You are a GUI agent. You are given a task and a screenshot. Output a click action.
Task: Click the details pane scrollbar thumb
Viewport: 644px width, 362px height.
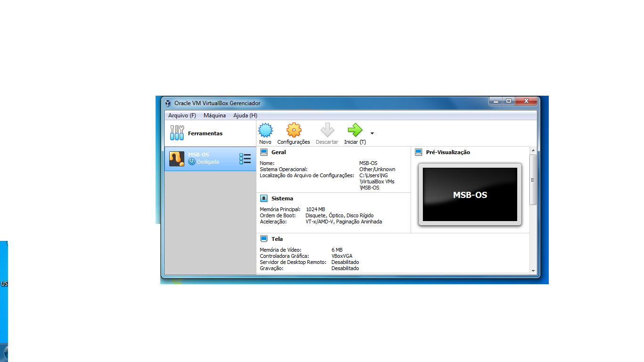tap(533, 180)
